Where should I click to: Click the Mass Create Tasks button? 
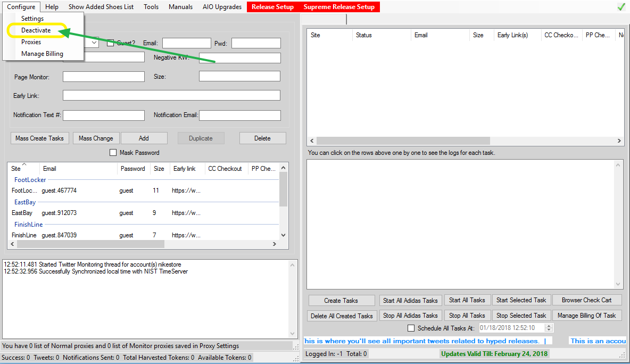pos(39,138)
